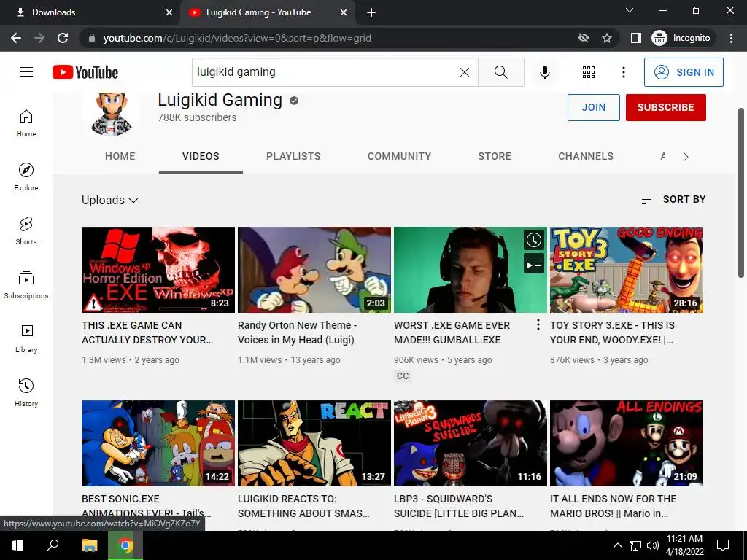The height and width of the screenshot is (560, 747).
Task: Select the VIDEOS tab
Action: pos(201,156)
